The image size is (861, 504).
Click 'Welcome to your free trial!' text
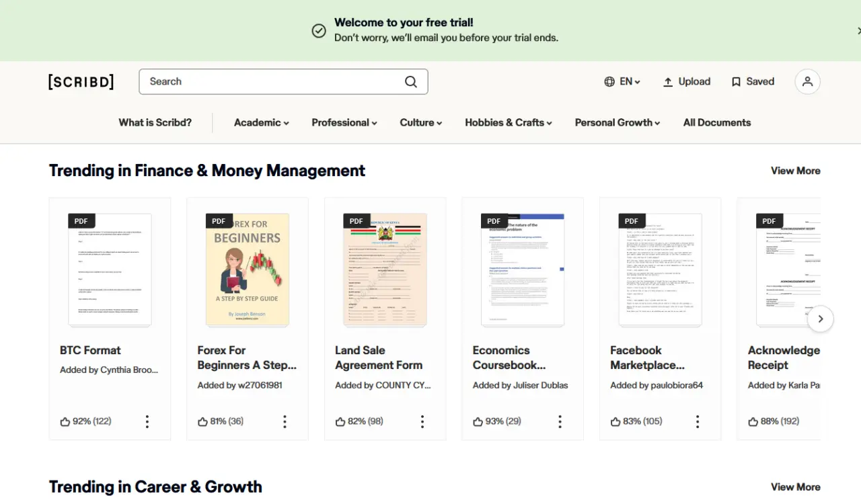click(x=404, y=23)
